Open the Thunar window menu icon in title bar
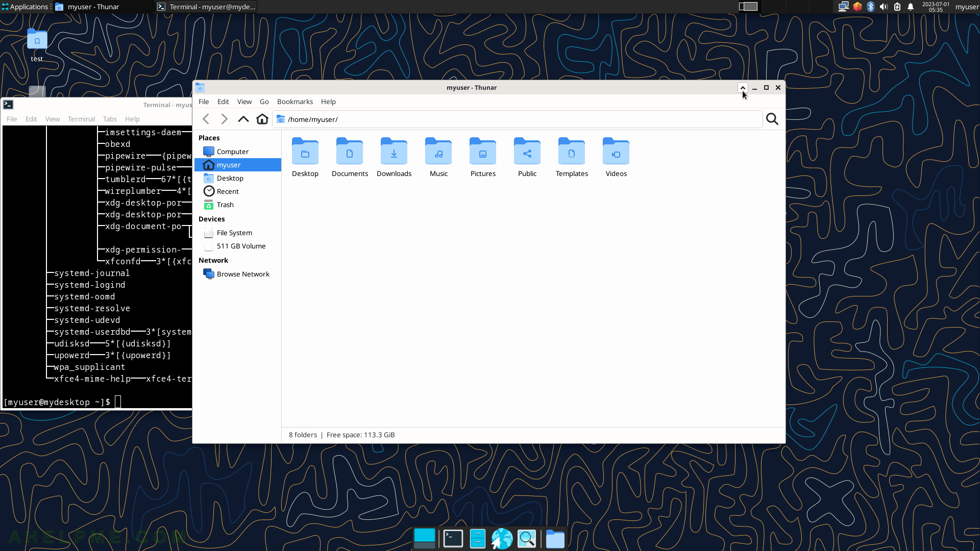 (200, 88)
